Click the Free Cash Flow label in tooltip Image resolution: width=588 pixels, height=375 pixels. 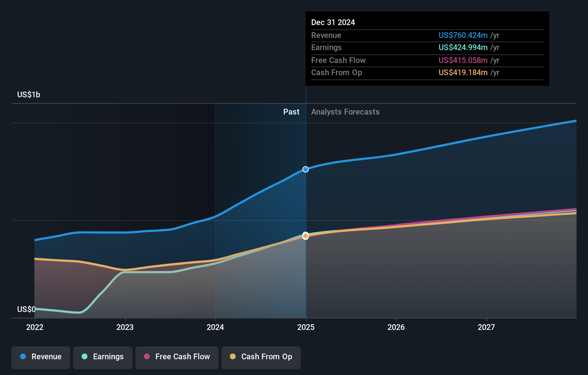(338, 60)
